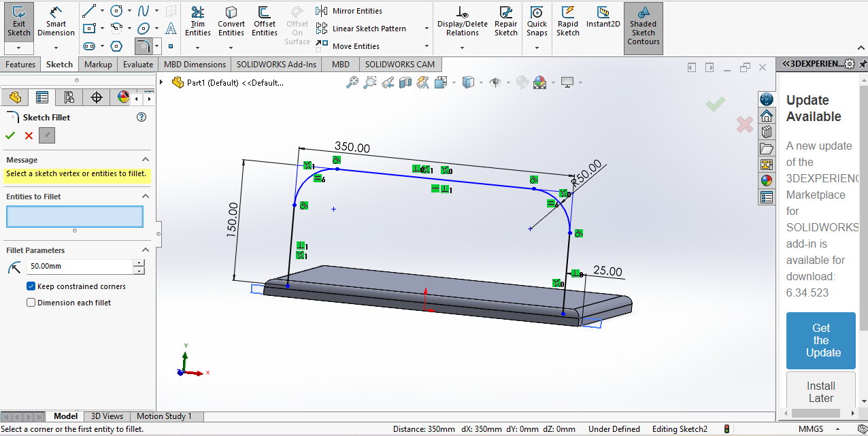
Task: Switch to the MBD Dimensions tab
Action: (x=195, y=65)
